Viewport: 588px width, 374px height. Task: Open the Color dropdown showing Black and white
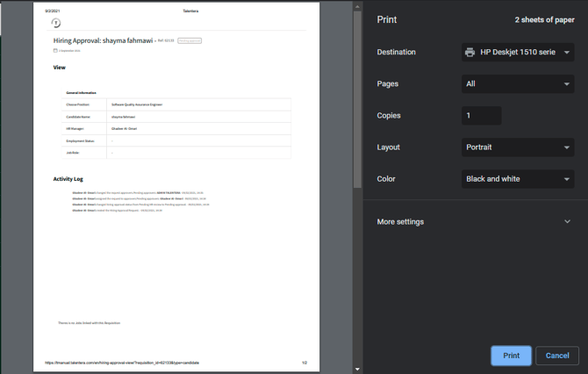click(x=518, y=179)
